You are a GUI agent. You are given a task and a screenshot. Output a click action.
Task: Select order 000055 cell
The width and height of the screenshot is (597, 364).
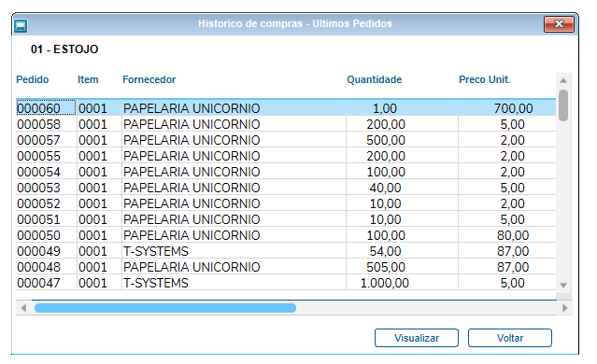coord(46,156)
